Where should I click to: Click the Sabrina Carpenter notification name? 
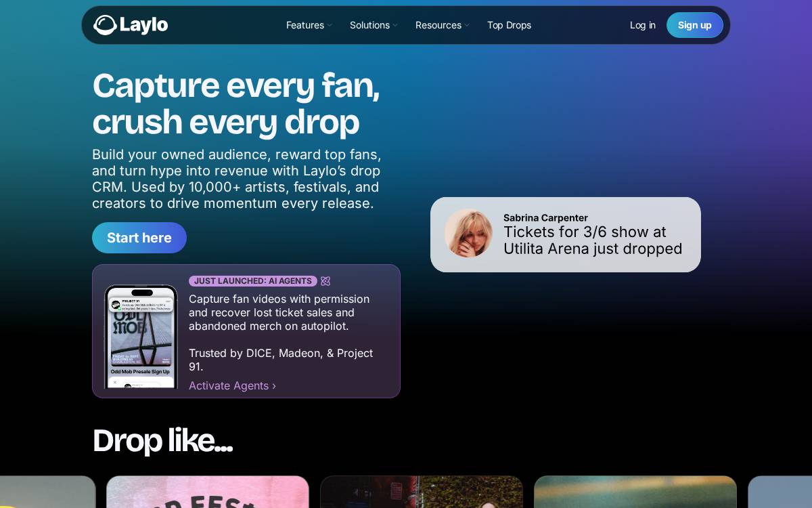pyautogui.click(x=545, y=218)
